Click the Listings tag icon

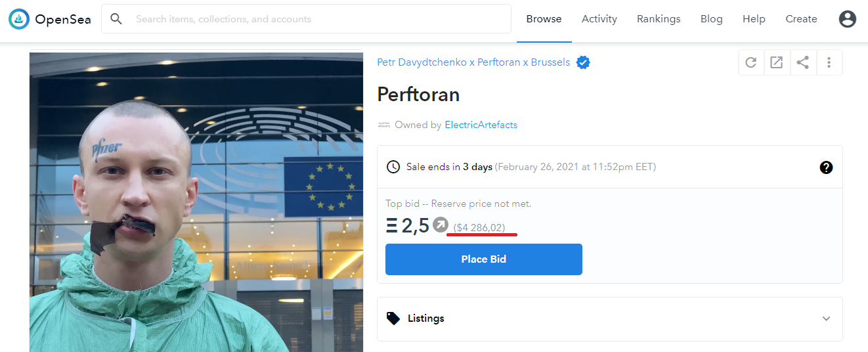(x=393, y=319)
